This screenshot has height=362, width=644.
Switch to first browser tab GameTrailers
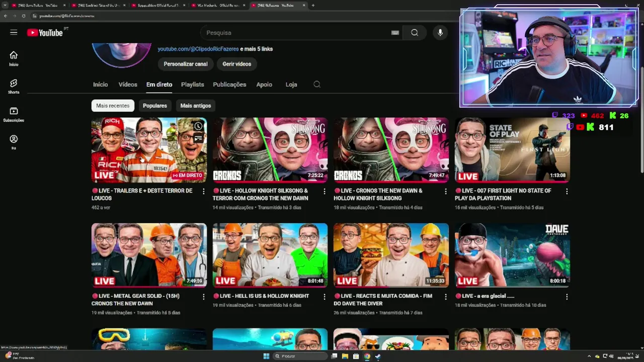coord(38,5)
